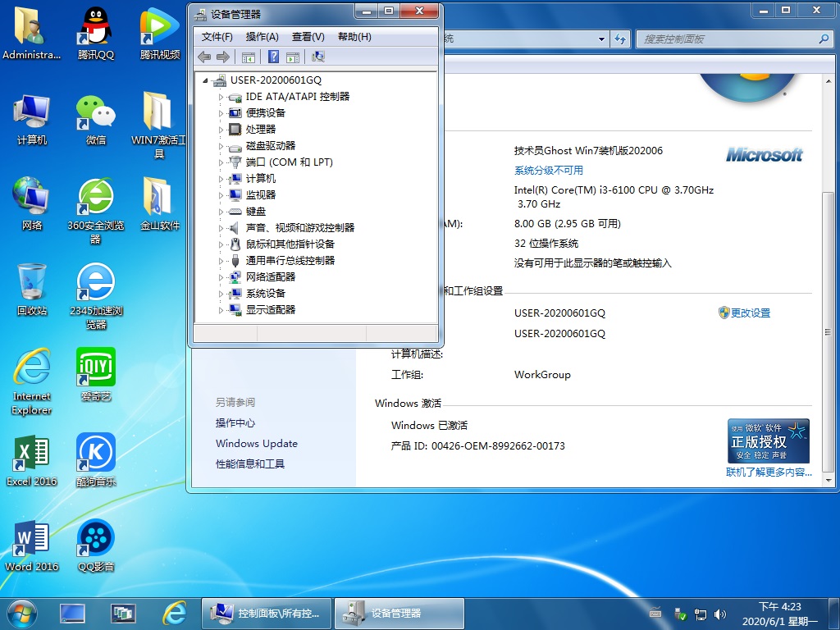The image size is (840, 630).
Task: Click Internet Explorer pinned taskbar icon
Action: click(x=175, y=614)
